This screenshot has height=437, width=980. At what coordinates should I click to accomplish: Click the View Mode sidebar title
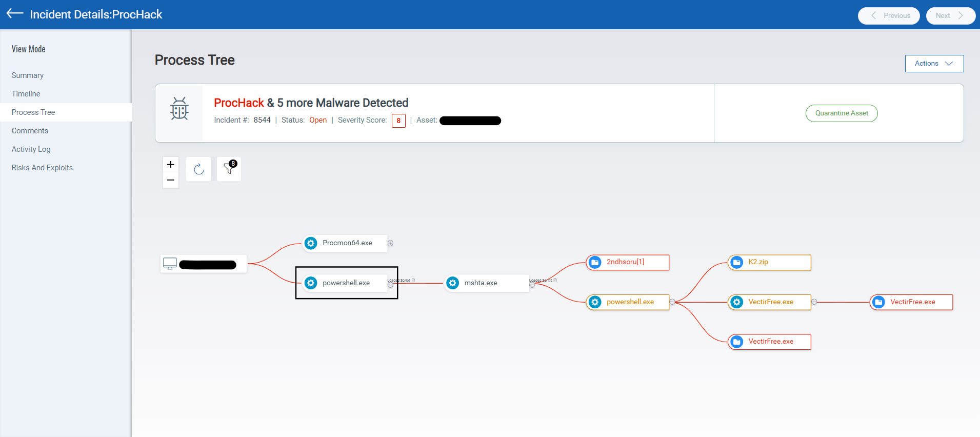29,49
